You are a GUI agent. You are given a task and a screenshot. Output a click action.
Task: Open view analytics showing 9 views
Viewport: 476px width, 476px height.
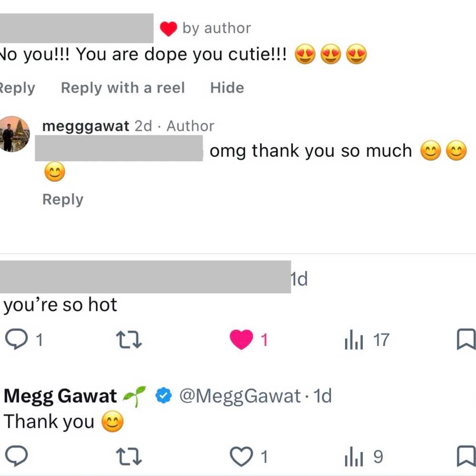[x=354, y=457]
